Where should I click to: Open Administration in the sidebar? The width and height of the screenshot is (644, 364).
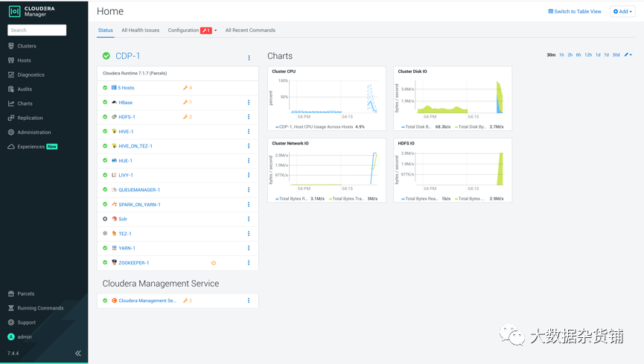click(34, 132)
